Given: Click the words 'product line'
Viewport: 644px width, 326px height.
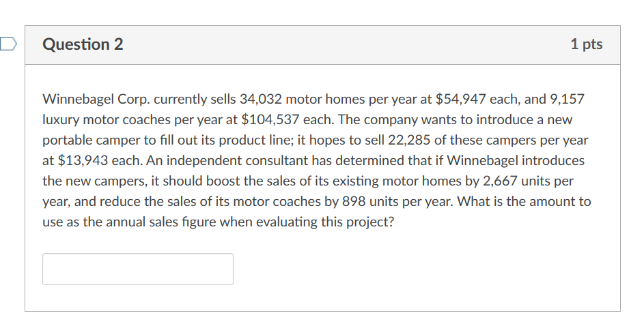Looking at the screenshot, I should [249, 140].
